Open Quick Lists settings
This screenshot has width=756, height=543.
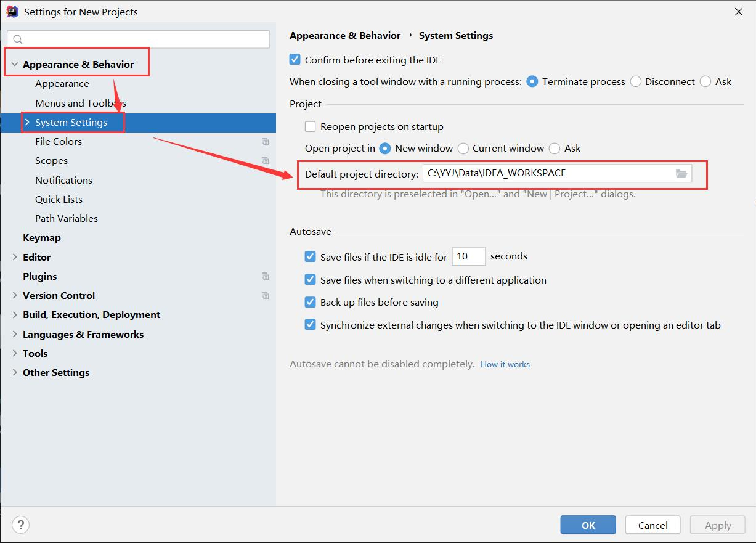[x=59, y=199]
